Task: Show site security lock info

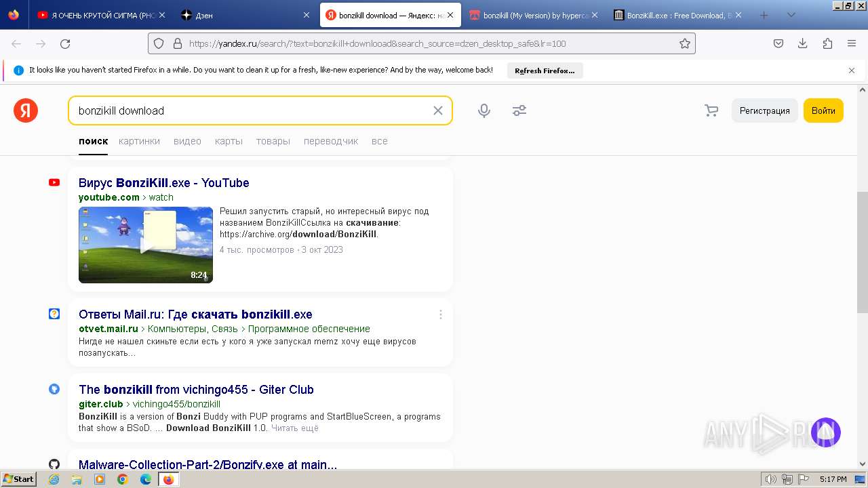Action: click(178, 43)
